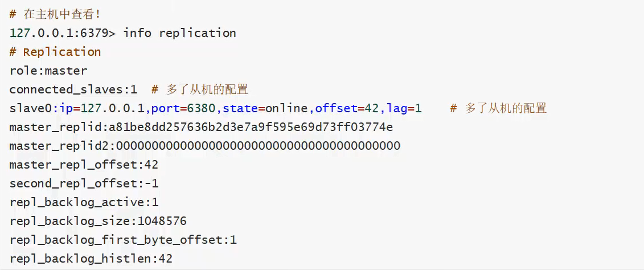Screen dimensions: 644x270
Task: Click the "# Replication" header line
Action: (x=55, y=52)
